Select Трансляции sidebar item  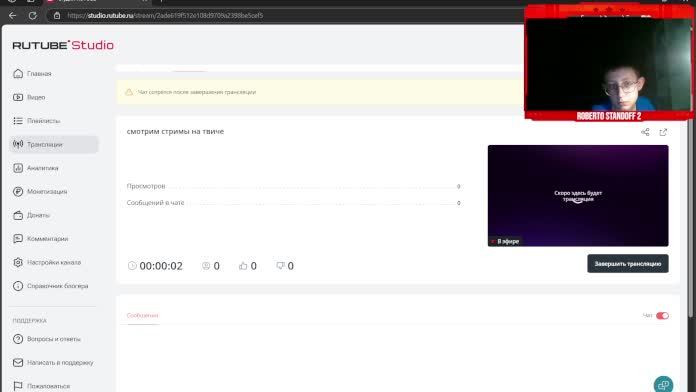[x=54, y=144]
